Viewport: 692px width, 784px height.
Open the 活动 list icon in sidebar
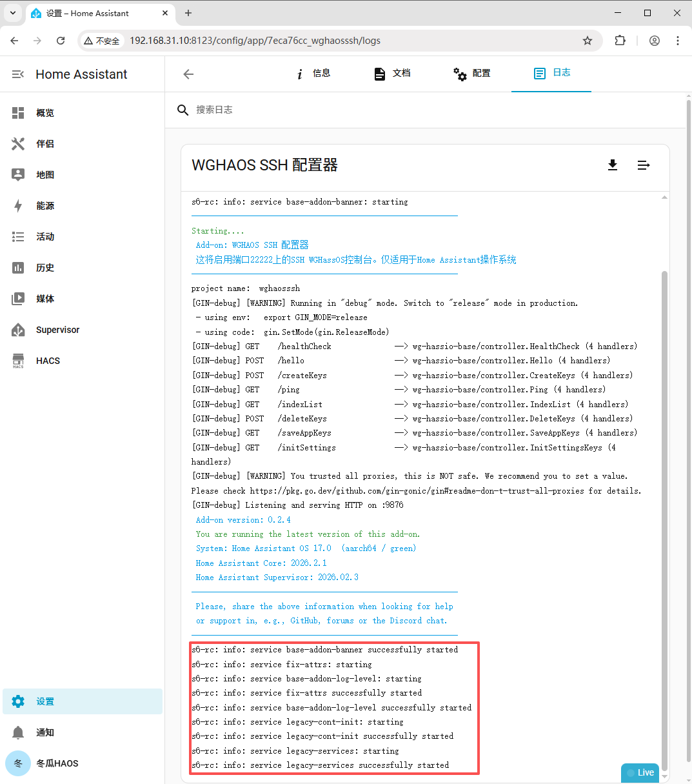[x=18, y=237]
